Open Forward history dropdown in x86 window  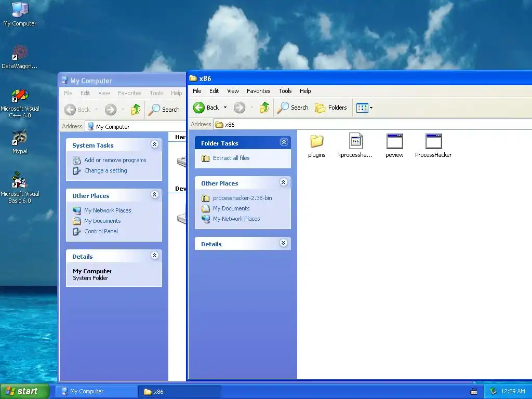pos(251,108)
